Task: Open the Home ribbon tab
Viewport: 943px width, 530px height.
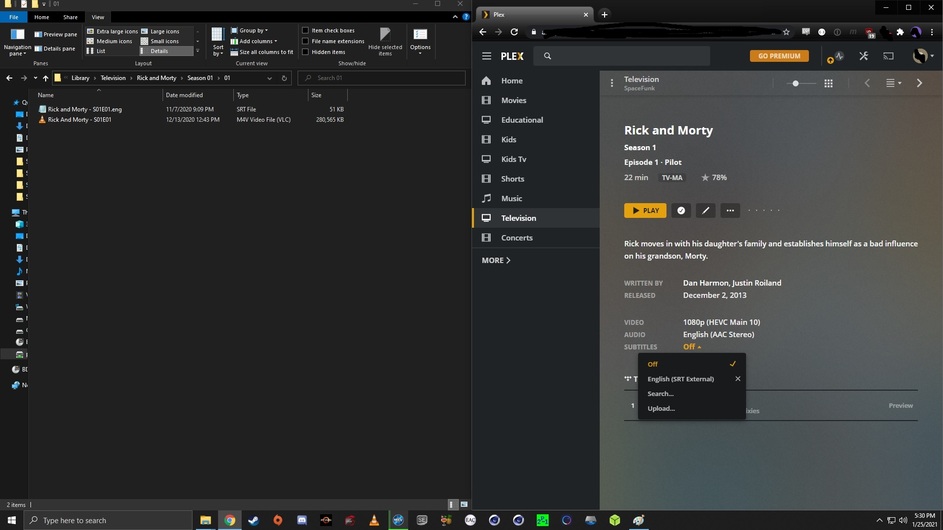Action: click(x=41, y=17)
